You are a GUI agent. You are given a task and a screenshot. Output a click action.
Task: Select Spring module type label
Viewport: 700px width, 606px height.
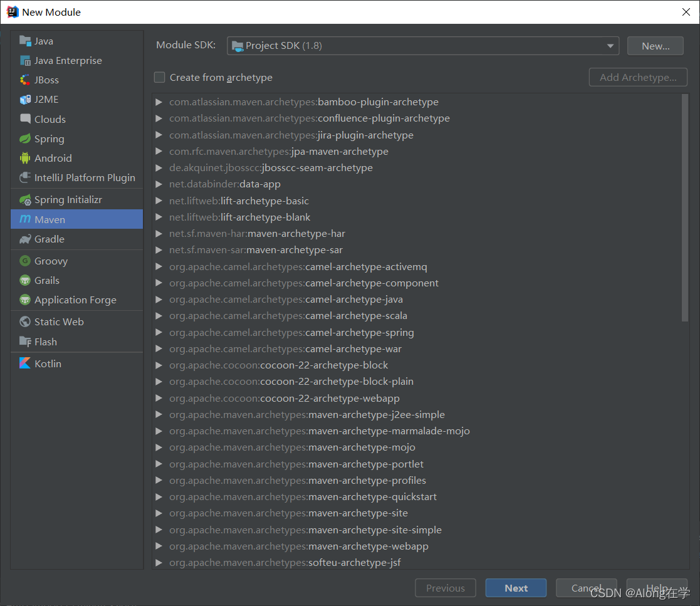pos(49,139)
